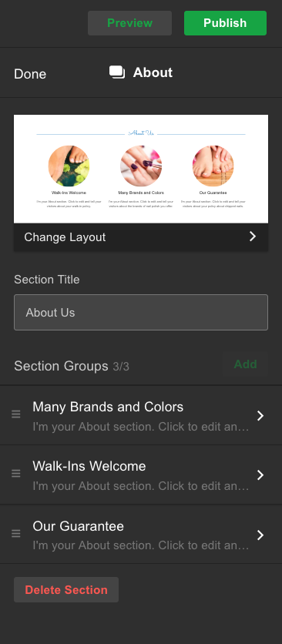Open the Change Layout option
The height and width of the screenshot is (644, 282).
click(x=141, y=237)
